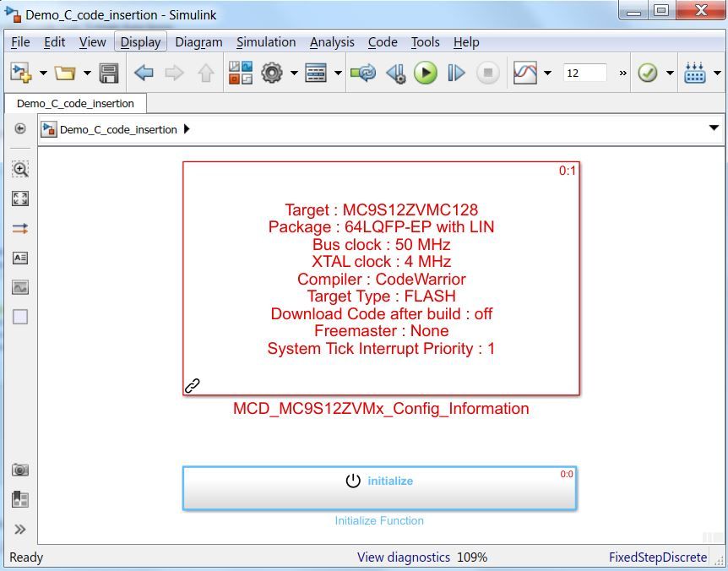The image size is (728, 571).
Task: Open Model Configuration Parameters gear
Action: (x=272, y=73)
